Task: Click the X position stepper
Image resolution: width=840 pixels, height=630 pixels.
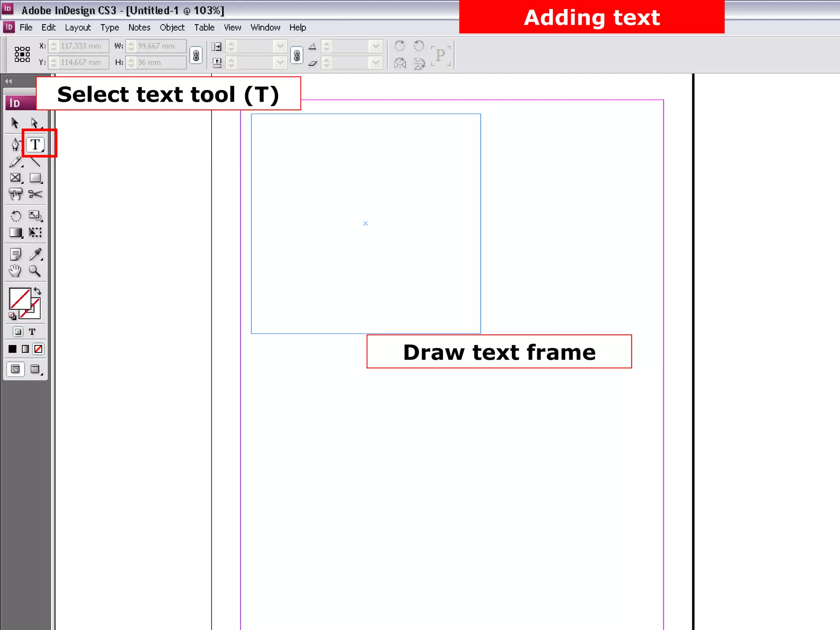Action: 54,46
